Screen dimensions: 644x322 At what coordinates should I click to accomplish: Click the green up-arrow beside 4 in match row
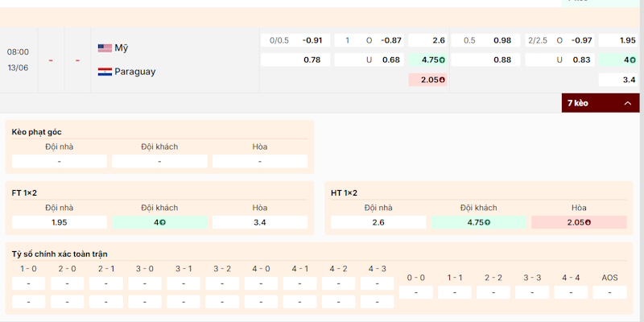point(633,60)
